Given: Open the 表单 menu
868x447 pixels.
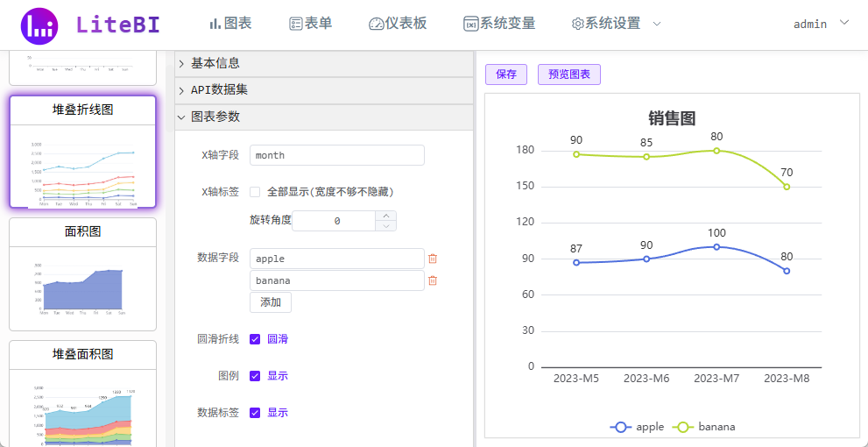Looking at the screenshot, I should pyautogui.click(x=311, y=24).
